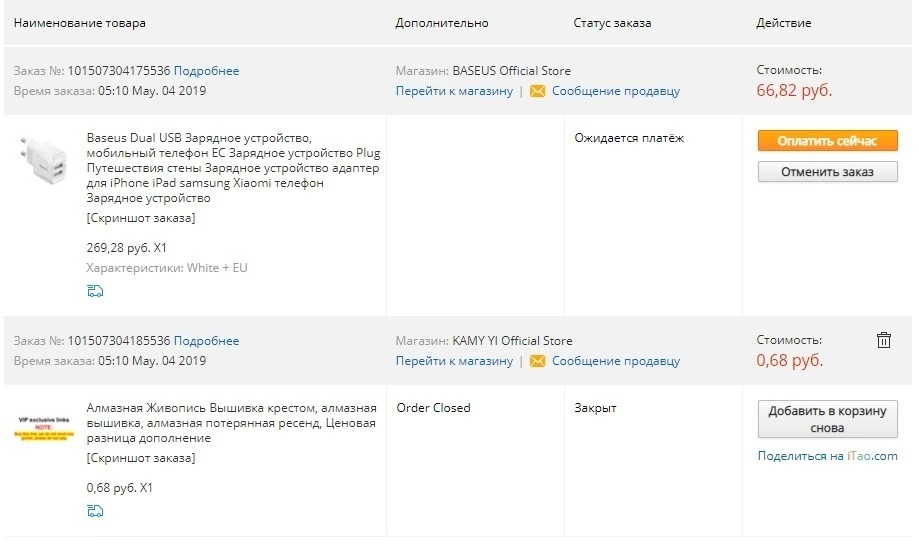Click 'Поделиться на iTao.com' link
Screen dimensions: 919x552
[827, 456]
